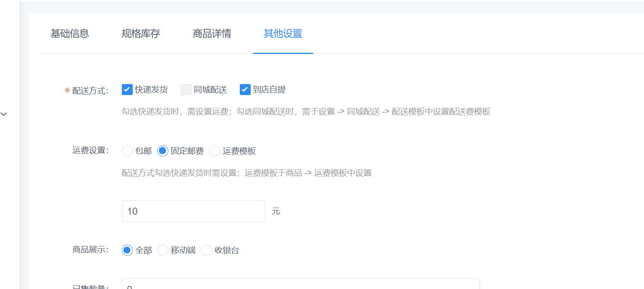Click the 运费设置 field label
Viewport: 644px width, 289px height.
coord(90,151)
